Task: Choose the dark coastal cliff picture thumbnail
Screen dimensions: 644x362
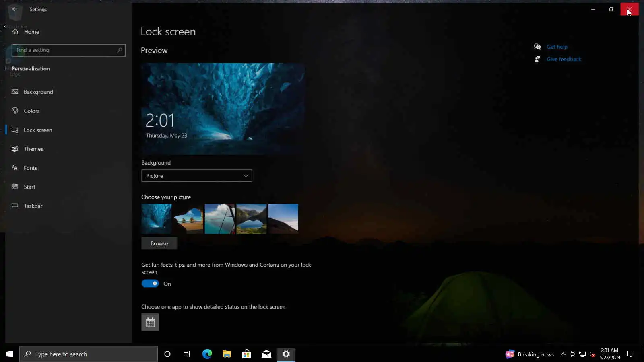Action: tap(283, 219)
